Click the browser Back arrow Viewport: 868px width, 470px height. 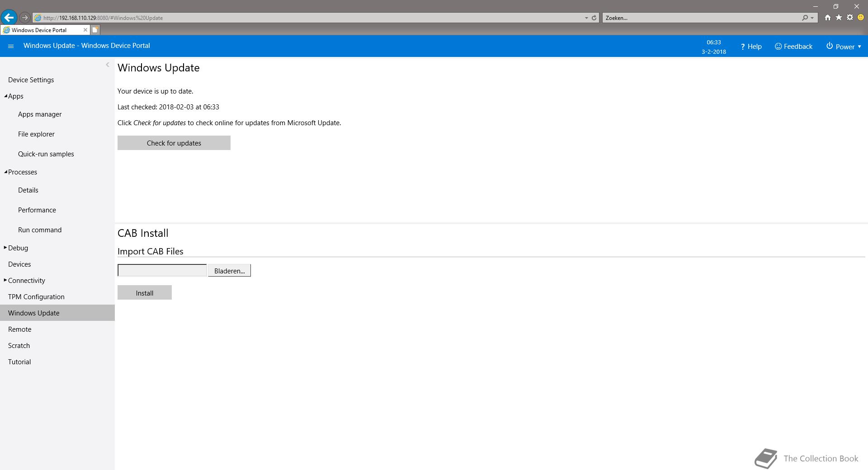[x=9, y=18]
